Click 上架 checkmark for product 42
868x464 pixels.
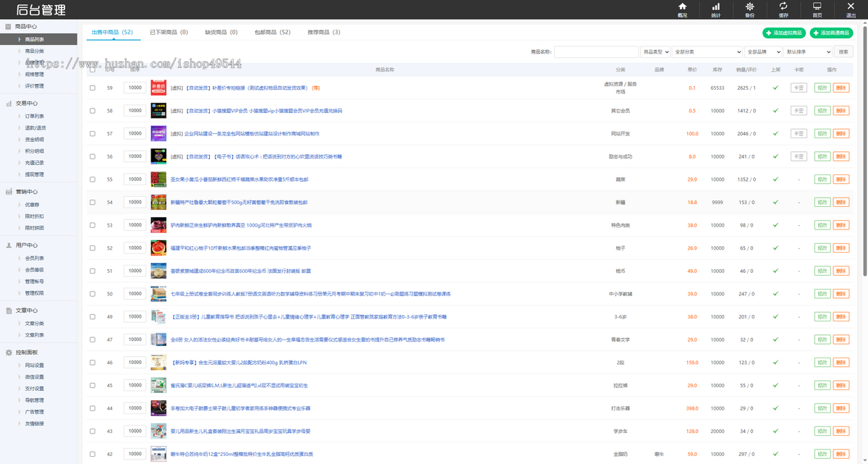tap(775, 454)
